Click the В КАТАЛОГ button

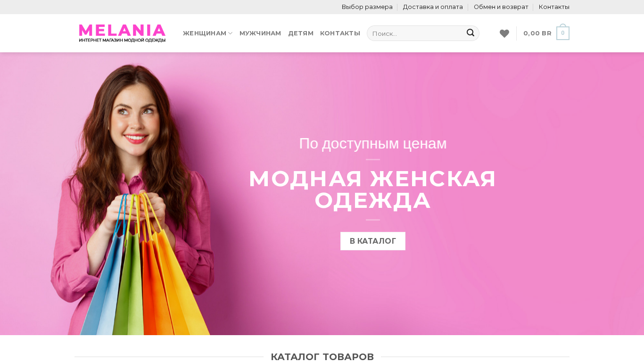click(373, 241)
